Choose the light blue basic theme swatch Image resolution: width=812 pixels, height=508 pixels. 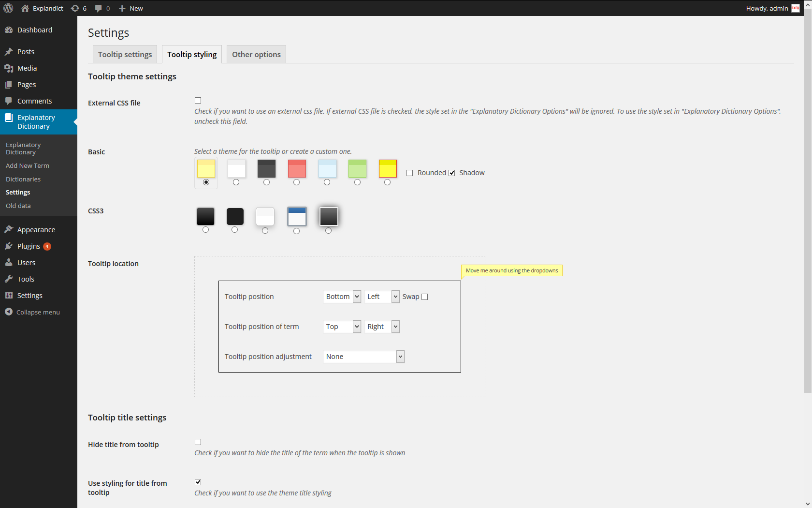327,168
